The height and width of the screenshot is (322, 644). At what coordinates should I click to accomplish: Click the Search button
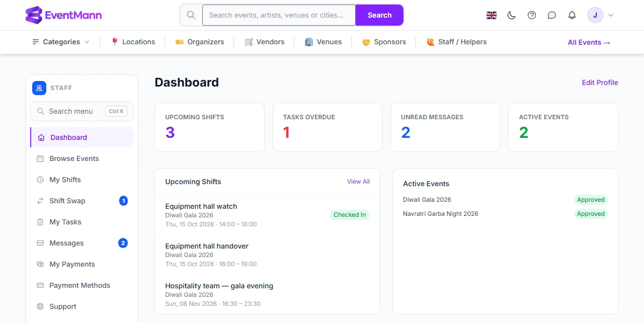(379, 15)
